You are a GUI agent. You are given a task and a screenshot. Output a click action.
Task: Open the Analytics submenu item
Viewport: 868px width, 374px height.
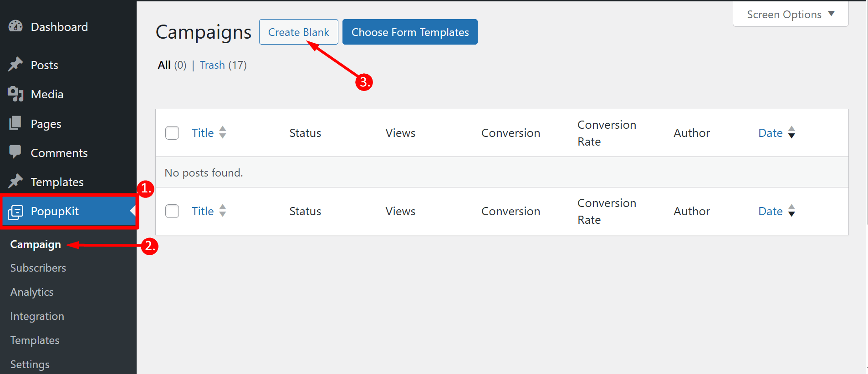32,292
